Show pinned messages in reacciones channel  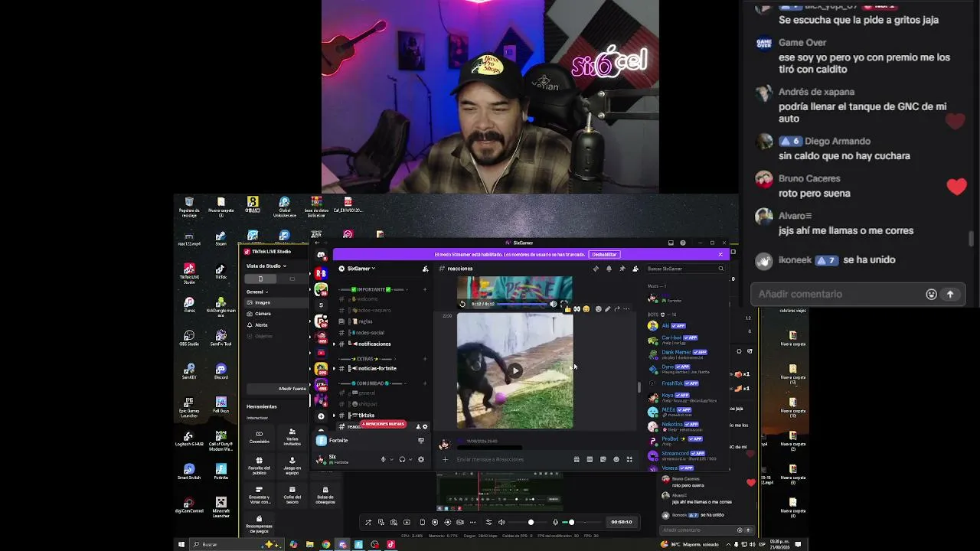coord(622,269)
